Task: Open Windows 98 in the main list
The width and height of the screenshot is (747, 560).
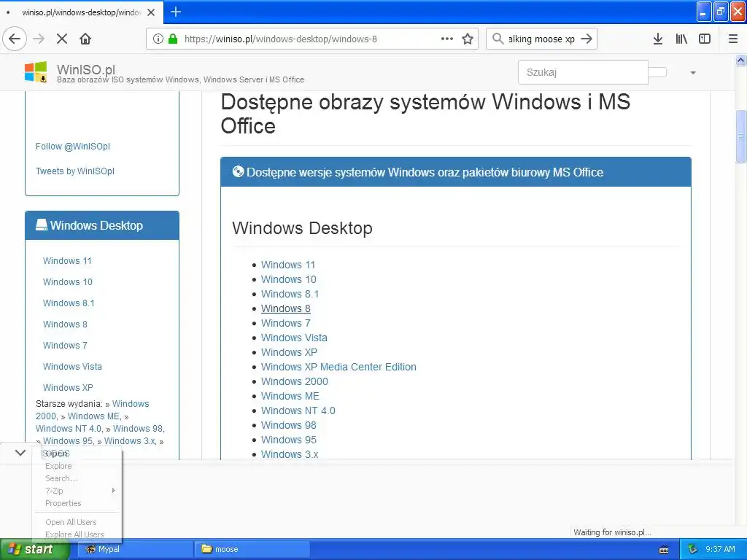Action: pyautogui.click(x=289, y=425)
